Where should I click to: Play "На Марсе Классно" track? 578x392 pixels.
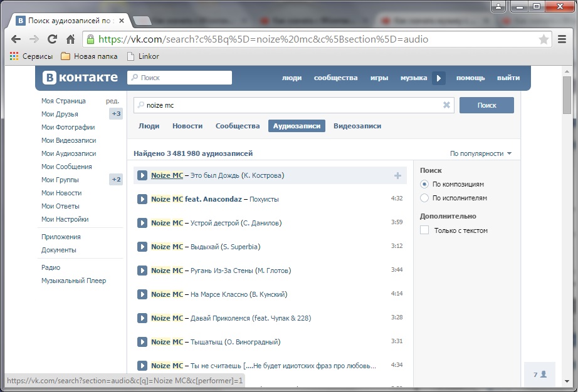click(142, 294)
